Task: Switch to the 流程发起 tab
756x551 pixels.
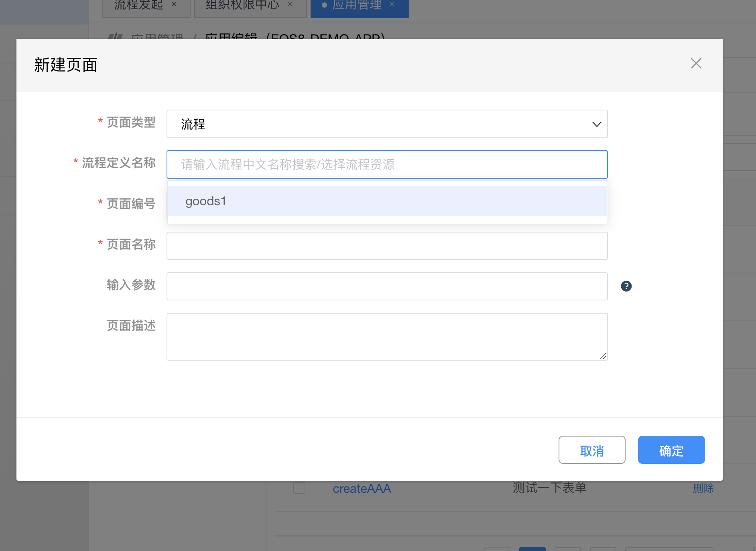Action: click(x=138, y=5)
